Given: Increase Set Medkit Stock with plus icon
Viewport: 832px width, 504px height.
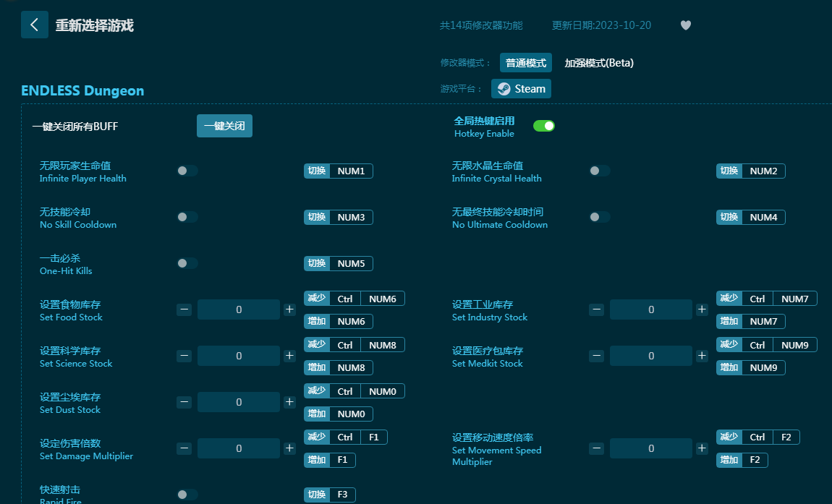Looking at the screenshot, I should [x=702, y=356].
